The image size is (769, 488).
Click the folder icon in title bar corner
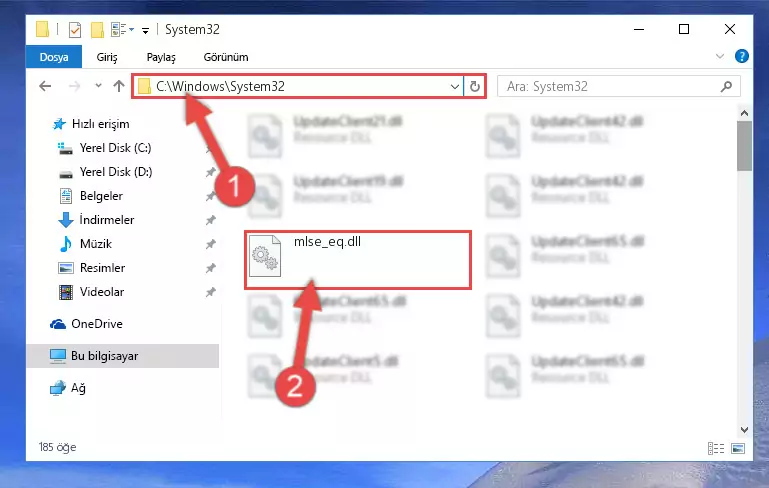pos(42,29)
